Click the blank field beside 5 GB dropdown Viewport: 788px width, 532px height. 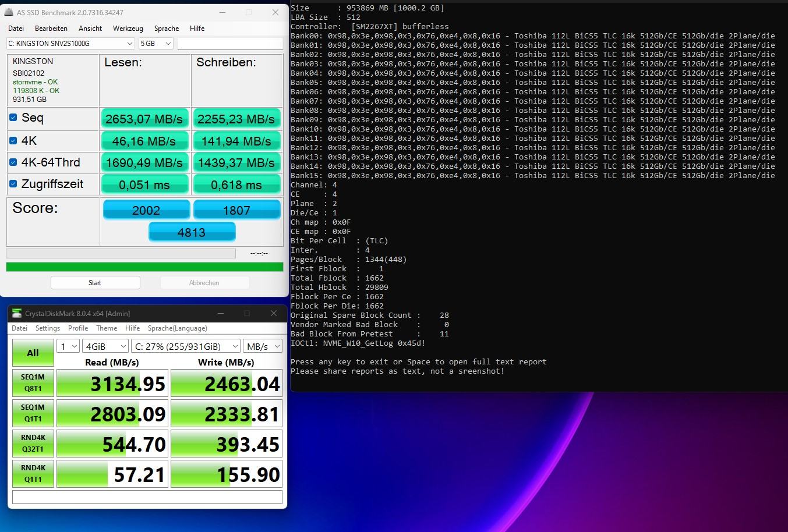[x=230, y=44]
